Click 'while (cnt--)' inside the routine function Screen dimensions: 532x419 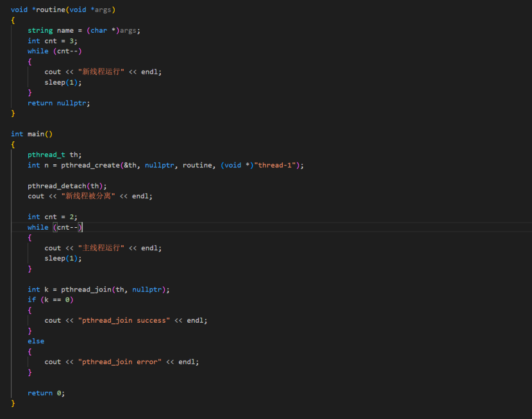54,51
